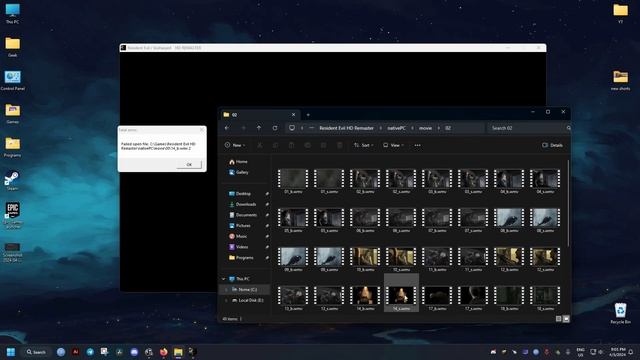
Task: Open Pictures in Explorer sidebar
Action: tap(240, 225)
